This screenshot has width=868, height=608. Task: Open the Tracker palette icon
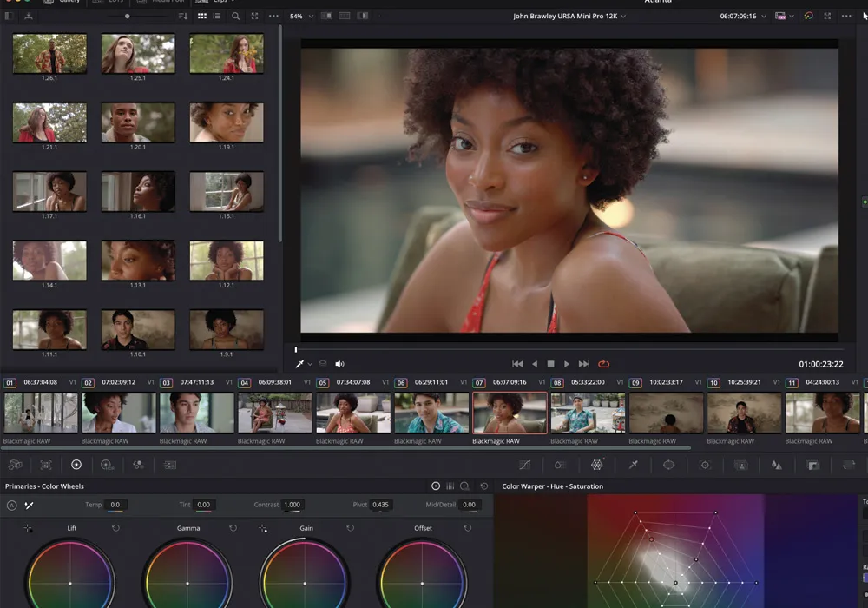(x=705, y=465)
